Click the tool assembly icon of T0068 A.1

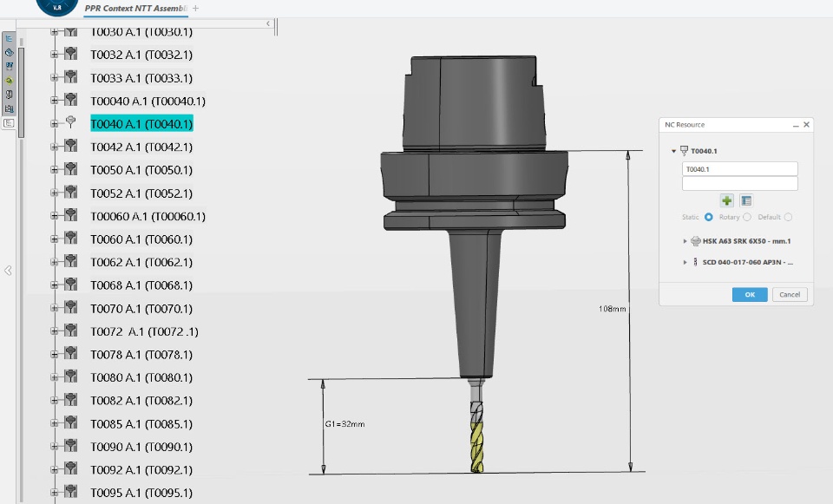point(70,285)
